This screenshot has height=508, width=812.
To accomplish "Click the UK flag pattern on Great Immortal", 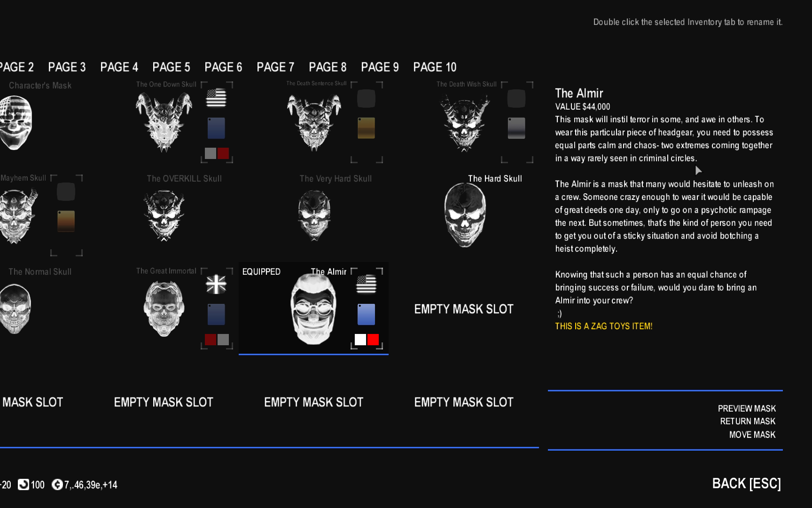I will (216, 285).
